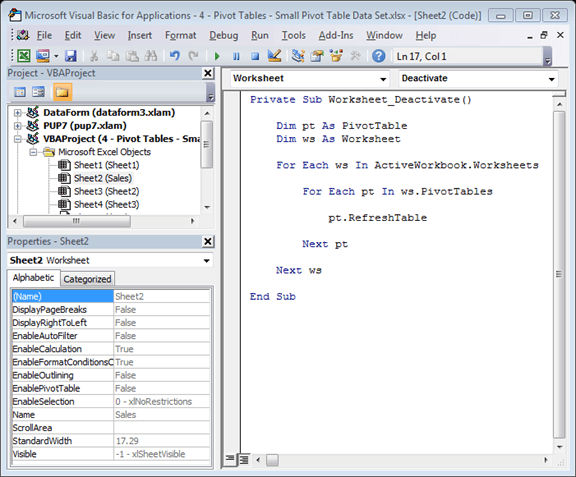Image resolution: width=576 pixels, height=477 pixels.
Task: Click the Full Module View button
Action: coord(244,459)
